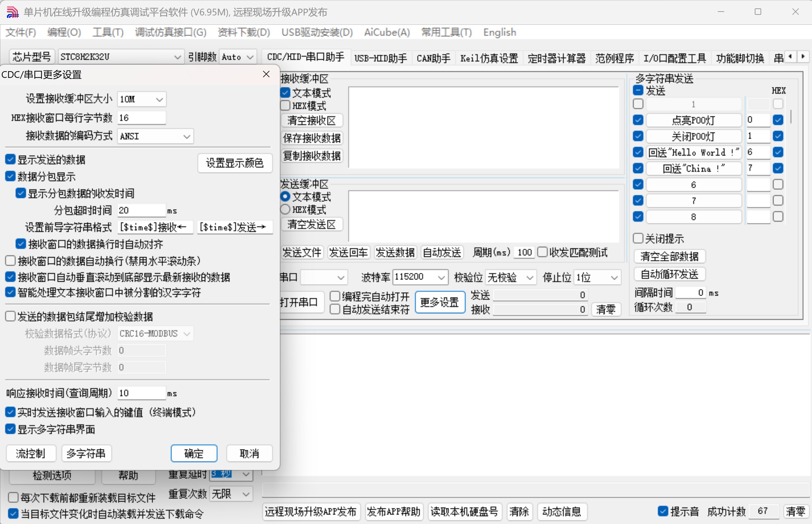Select HEX模式 radio in 发送缓冲区
This screenshot has width=812, height=524.
click(x=285, y=209)
